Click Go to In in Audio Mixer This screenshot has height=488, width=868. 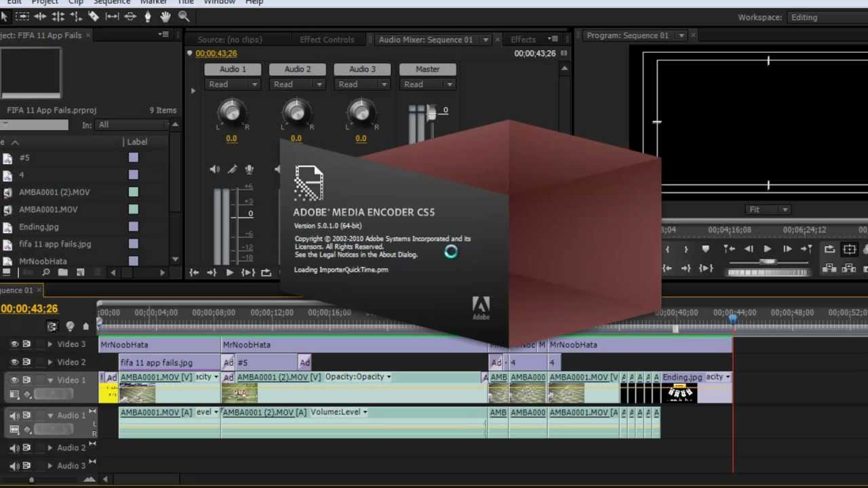tap(194, 272)
